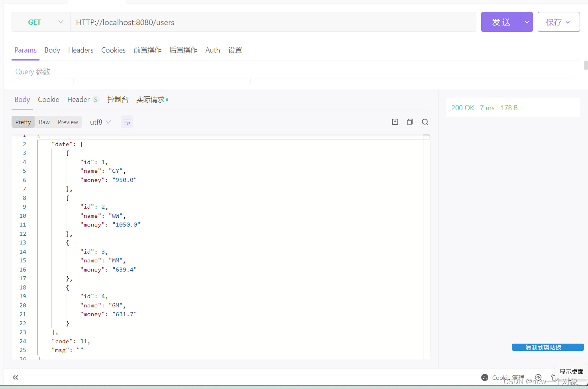The height and width of the screenshot is (389, 588).
Task: Switch to the request Params tab
Action: click(x=26, y=50)
